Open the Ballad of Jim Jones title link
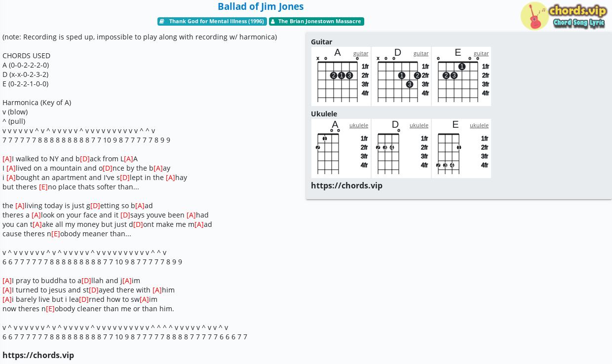 coord(261,6)
